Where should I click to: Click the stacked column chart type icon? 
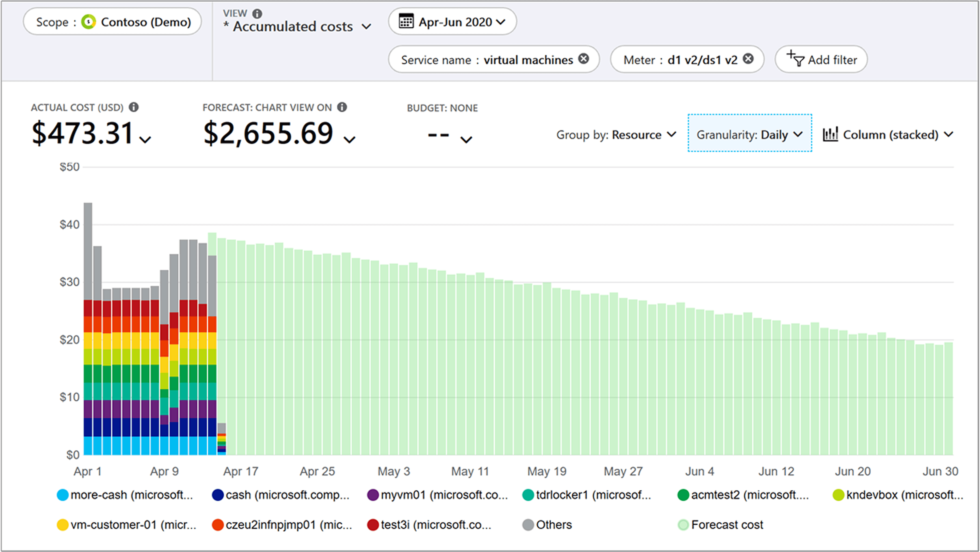coord(830,134)
